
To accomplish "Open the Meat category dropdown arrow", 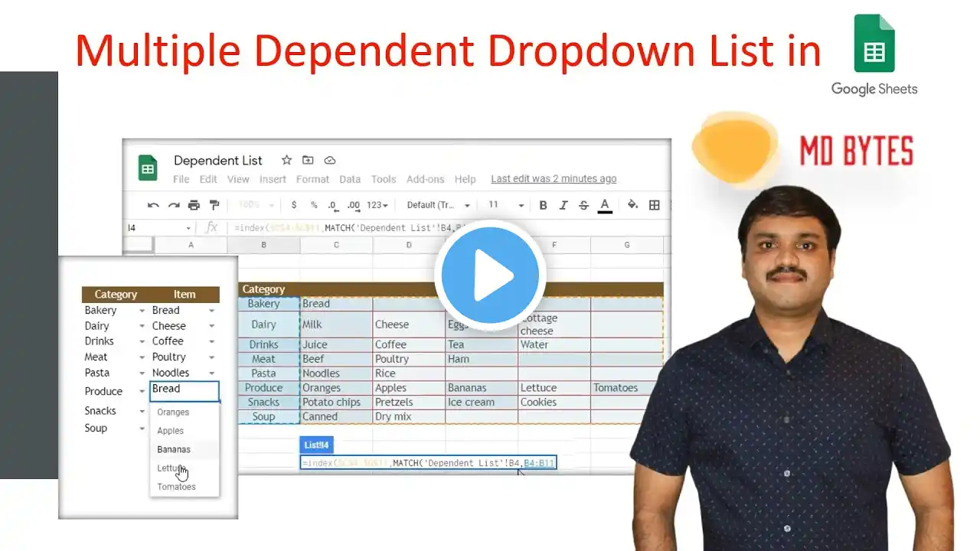I will point(142,357).
